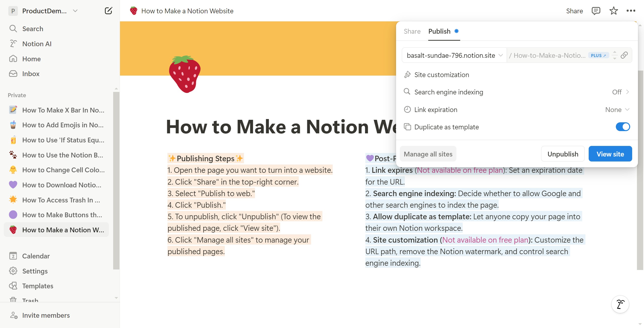Click the View site button
The image size is (644, 328).
tap(610, 154)
